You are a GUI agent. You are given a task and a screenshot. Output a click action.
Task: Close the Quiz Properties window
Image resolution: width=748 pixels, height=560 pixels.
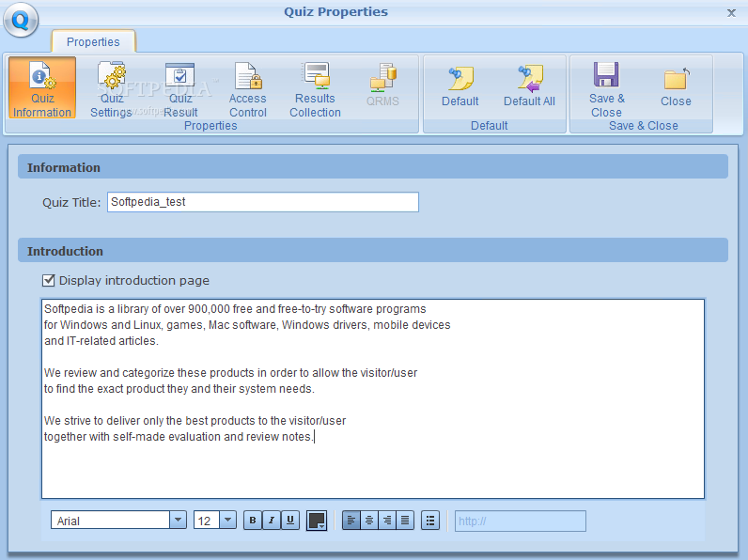point(731,13)
